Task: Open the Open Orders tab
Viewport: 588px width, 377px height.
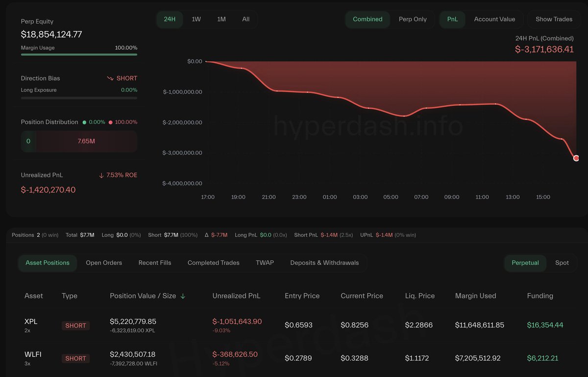Action: point(104,263)
